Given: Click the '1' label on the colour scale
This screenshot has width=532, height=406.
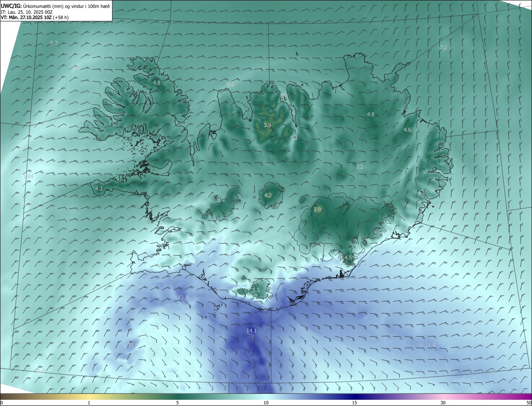Looking at the screenshot, I should (x=89, y=403).
